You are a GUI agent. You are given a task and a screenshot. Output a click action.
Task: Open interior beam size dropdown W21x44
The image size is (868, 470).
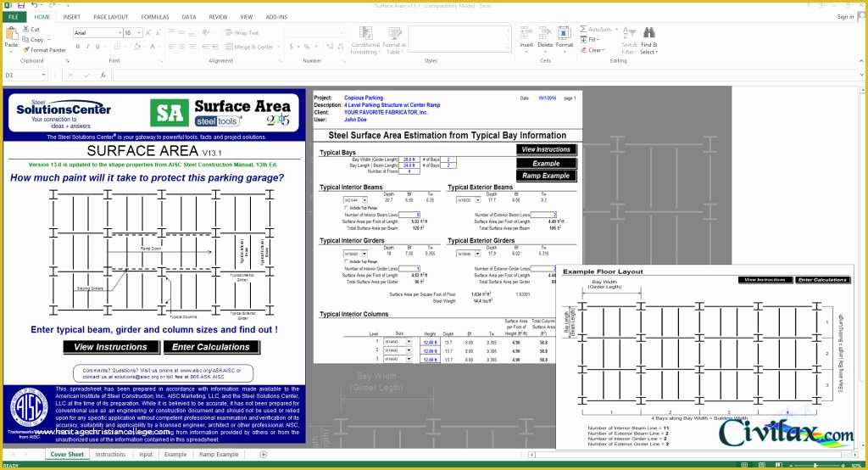(364, 200)
